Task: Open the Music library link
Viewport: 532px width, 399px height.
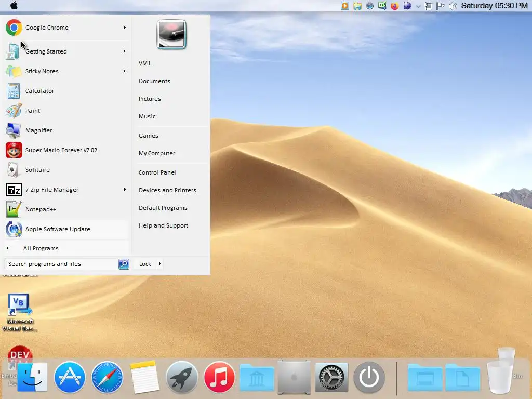Action: pos(147,116)
